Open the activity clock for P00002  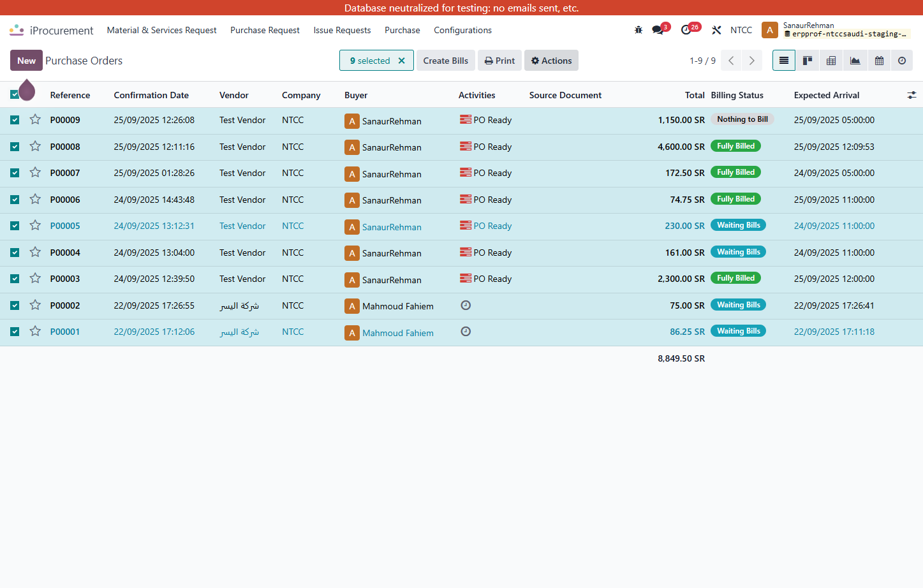click(x=466, y=305)
